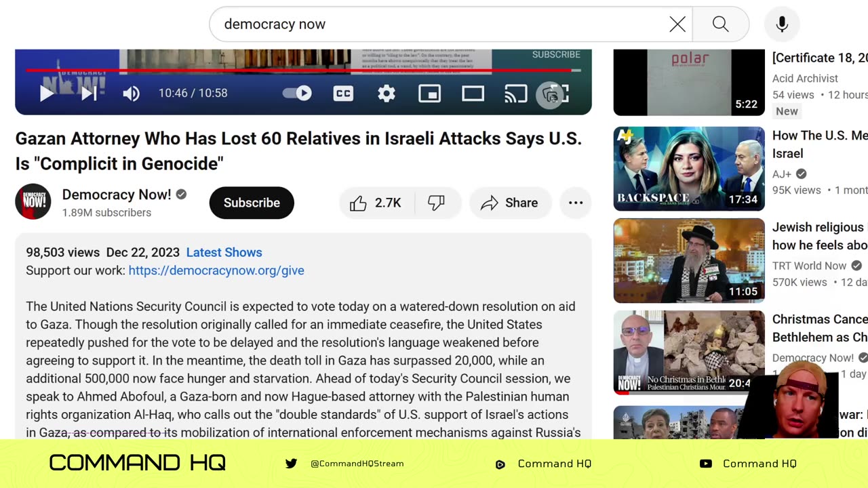Image resolution: width=868 pixels, height=488 pixels.
Task: Click the YouTube icon in bottom banner
Action: click(x=706, y=464)
